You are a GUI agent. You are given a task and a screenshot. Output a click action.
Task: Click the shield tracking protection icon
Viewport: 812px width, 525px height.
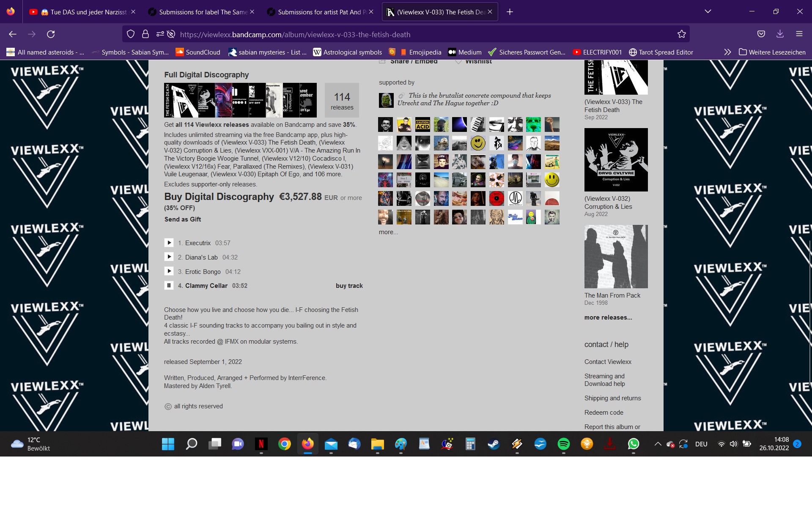click(131, 34)
